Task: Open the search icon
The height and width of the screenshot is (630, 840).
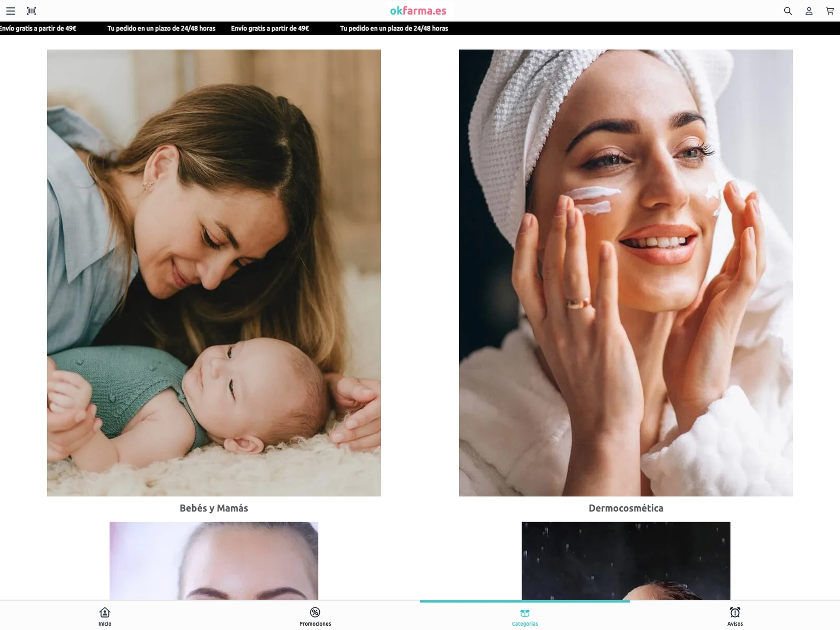Action: click(788, 11)
